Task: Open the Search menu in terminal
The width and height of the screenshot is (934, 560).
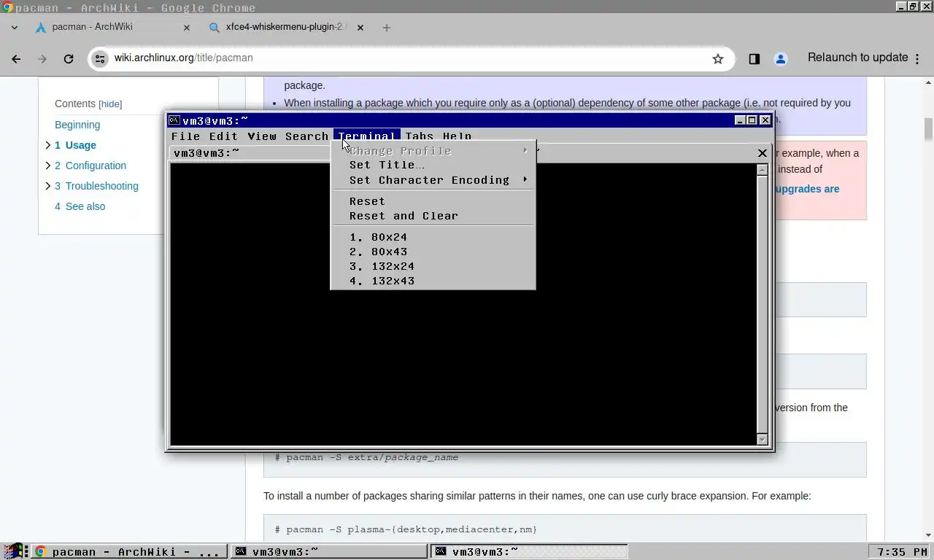Action: pos(306,136)
